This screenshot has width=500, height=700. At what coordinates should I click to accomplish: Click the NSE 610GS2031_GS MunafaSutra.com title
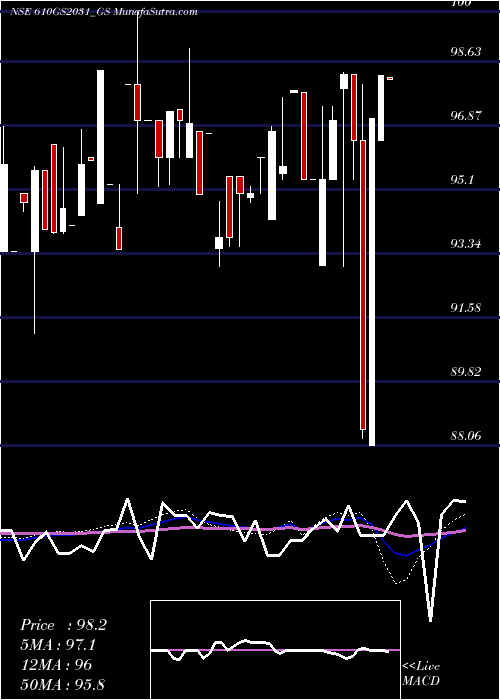click(104, 12)
